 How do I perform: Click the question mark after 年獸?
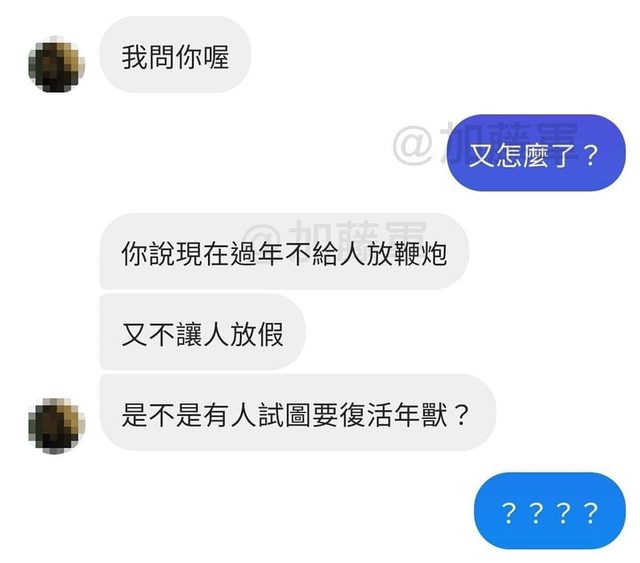point(460,415)
